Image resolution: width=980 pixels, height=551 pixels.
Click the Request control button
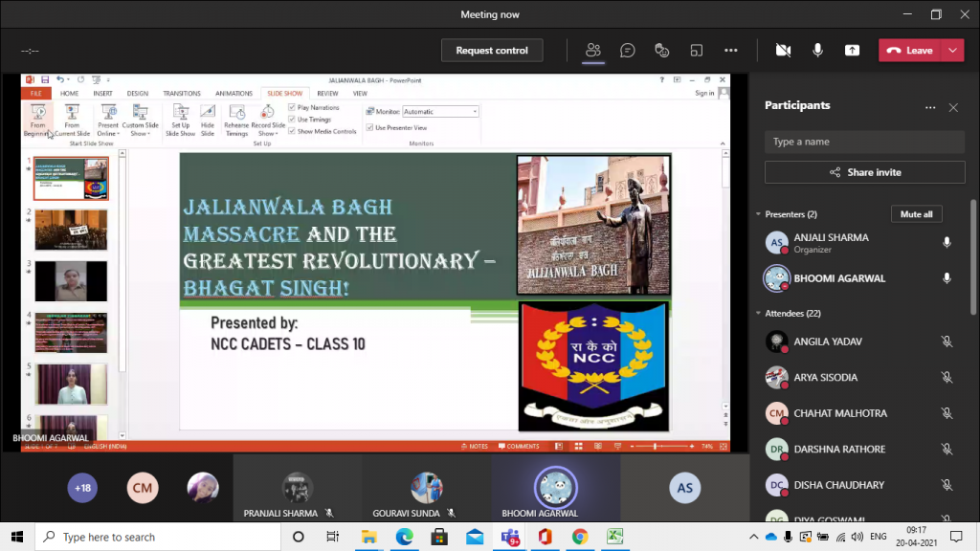tap(492, 51)
